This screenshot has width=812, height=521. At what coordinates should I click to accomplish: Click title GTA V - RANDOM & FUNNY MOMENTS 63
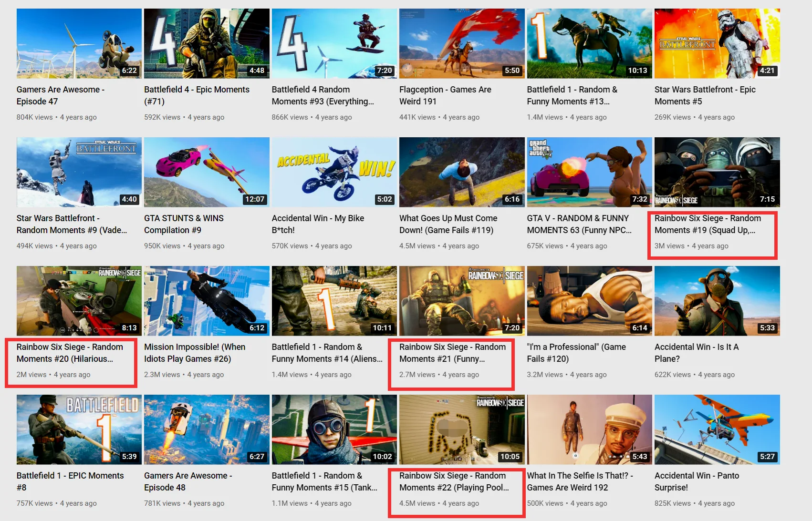pyautogui.click(x=579, y=224)
